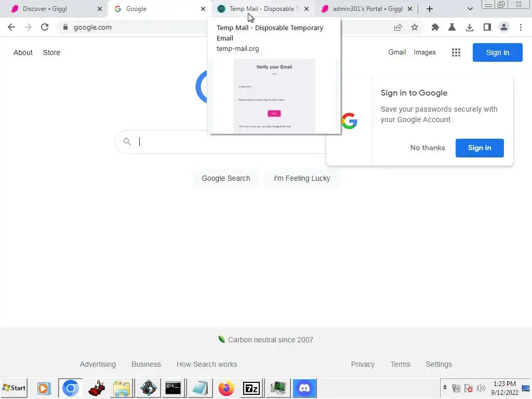This screenshot has width=532, height=399.
Task: Click Sign in inside the popup card
Action: [480, 148]
